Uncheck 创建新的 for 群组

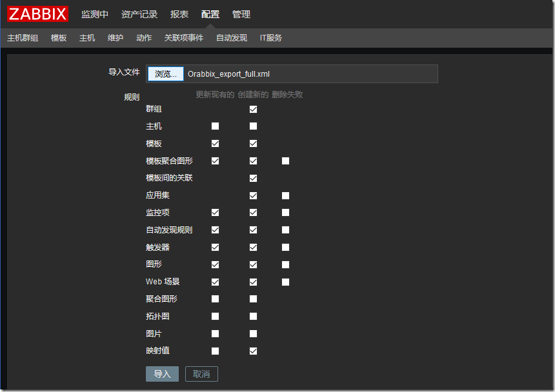[x=253, y=109]
